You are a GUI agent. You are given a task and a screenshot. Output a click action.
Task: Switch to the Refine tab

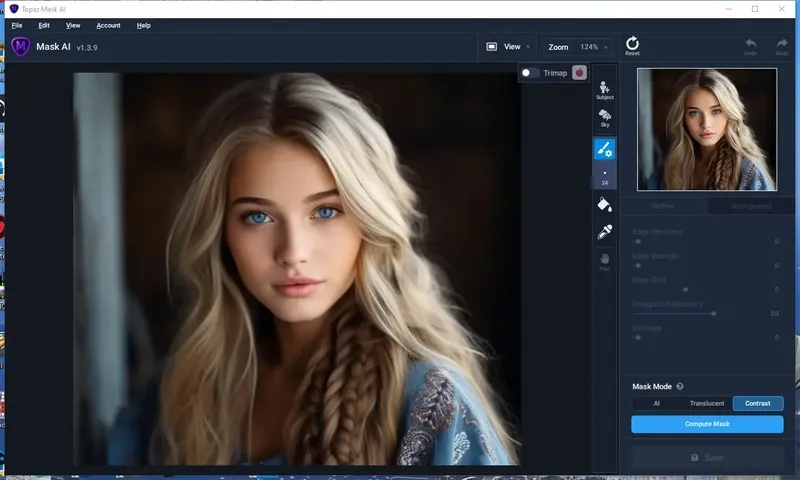click(x=663, y=206)
